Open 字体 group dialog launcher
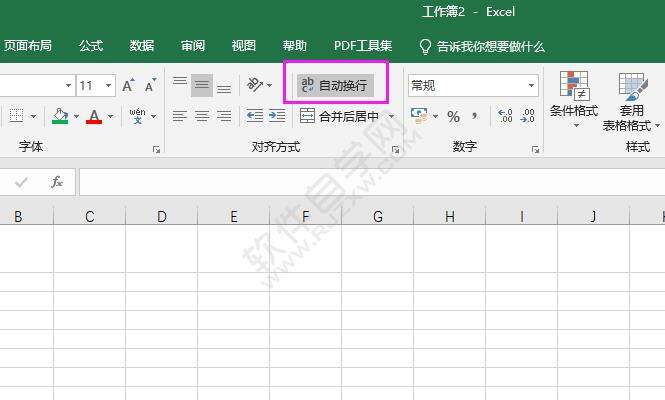Screen dimensions: 665x400 (156, 149)
